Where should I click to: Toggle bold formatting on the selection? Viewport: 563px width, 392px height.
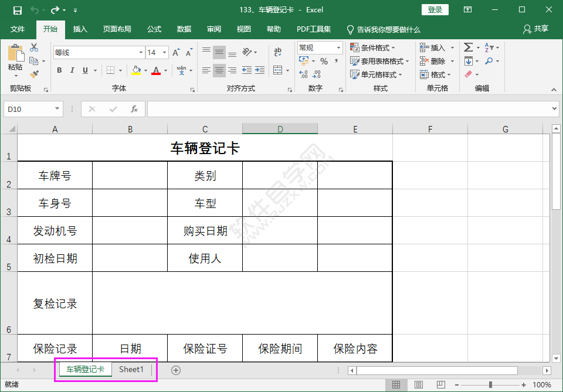point(59,70)
